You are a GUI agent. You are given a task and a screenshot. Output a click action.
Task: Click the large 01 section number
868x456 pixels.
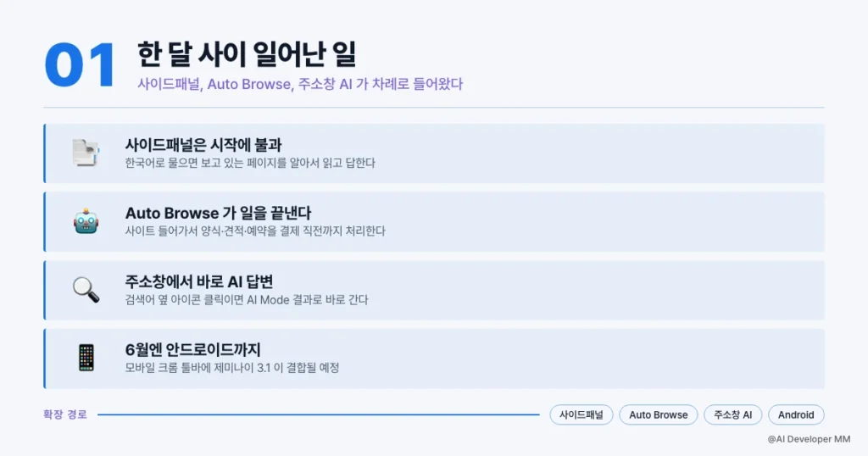click(x=81, y=64)
